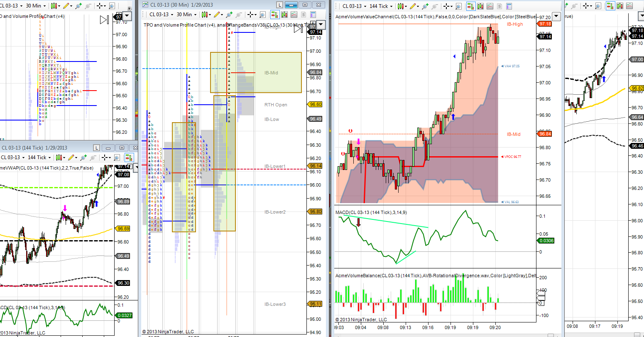The height and width of the screenshot is (337, 644).
Task: Click the dollar strategies icon in AcmeVolumeValueChannel chart toolbar
Action: 499,6
